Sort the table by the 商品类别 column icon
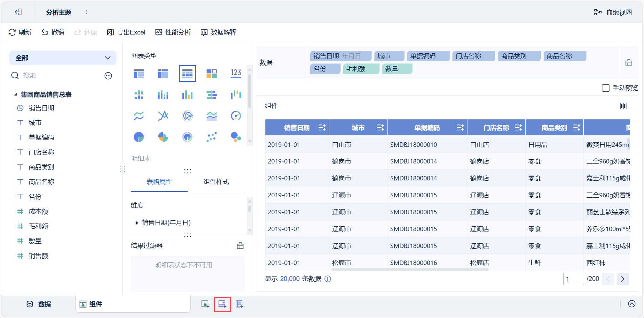The height and width of the screenshot is (318, 644). pyautogui.click(x=577, y=128)
